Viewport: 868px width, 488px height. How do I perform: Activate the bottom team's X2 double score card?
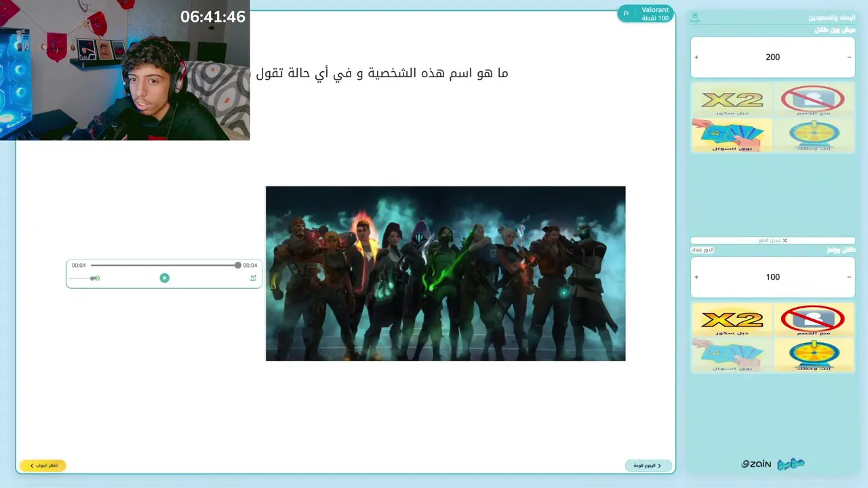coord(732,320)
